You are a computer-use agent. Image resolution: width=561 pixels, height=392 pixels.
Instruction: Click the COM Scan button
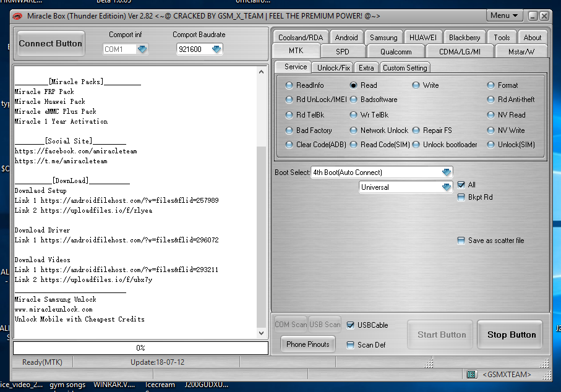(291, 325)
